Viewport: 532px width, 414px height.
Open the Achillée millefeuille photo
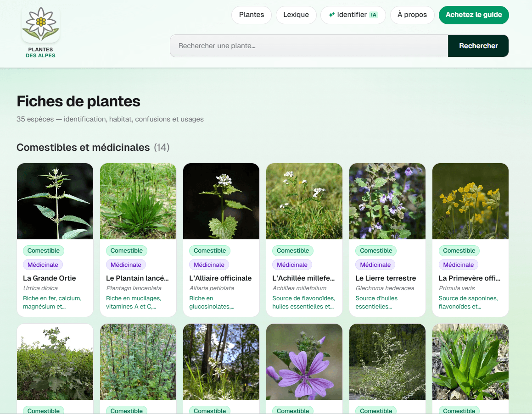click(304, 201)
